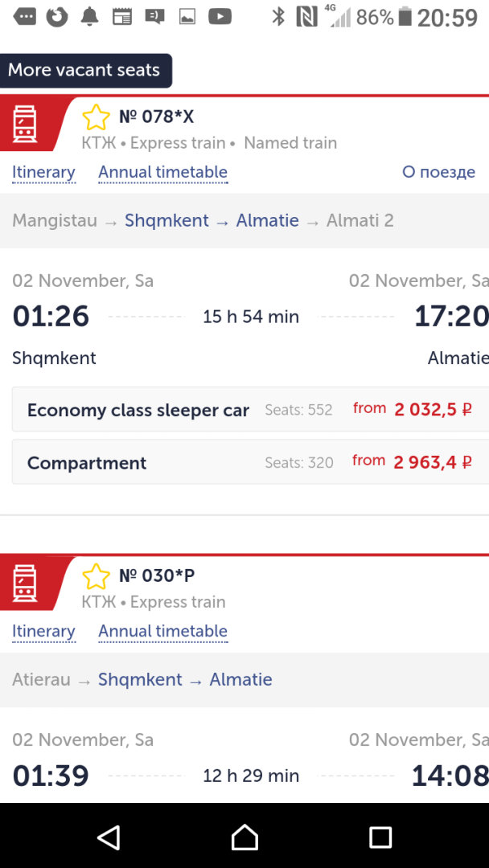
Task: Tap Almatie station in 078*X route
Action: coord(268,221)
